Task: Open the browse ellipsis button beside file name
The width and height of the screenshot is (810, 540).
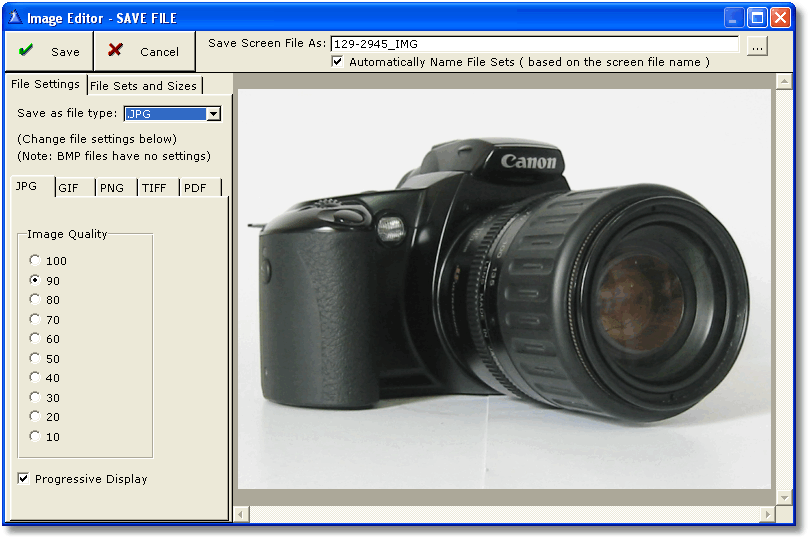Action: [757, 46]
